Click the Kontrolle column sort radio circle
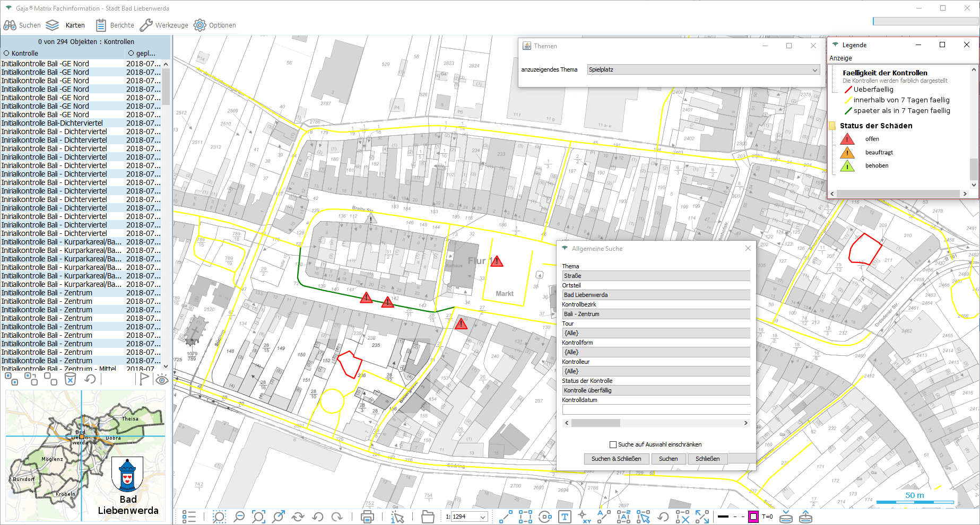This screenshot has height=525, width=980. pyautogui.click(x=7, y=53)
